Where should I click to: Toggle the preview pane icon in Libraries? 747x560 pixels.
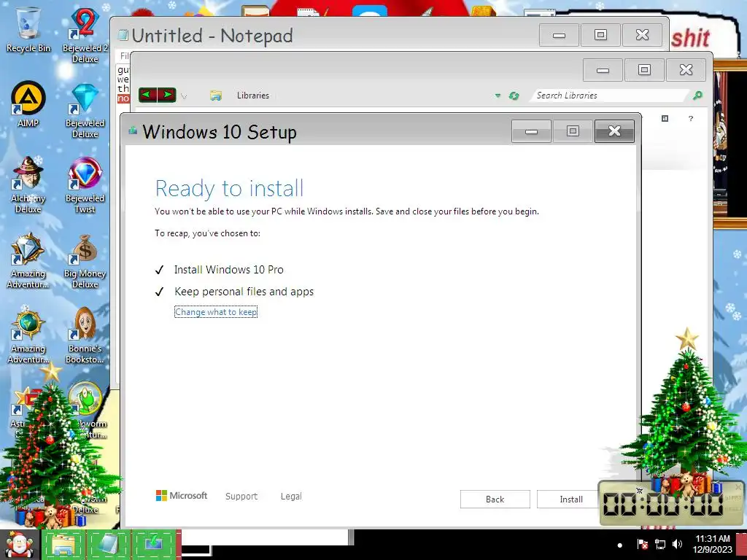[x=665, y=119]
